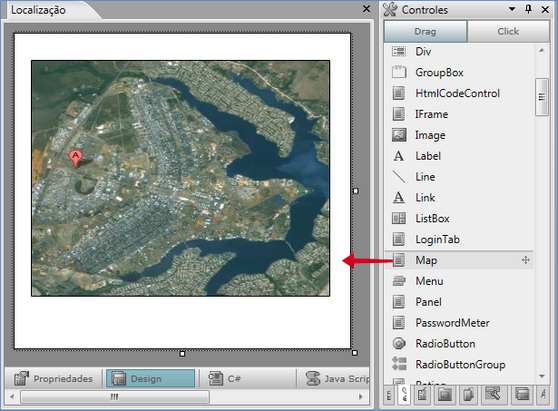Select the GroupBox control icon
The width and height of the screenshot is (558, 411).
point(399,72)
